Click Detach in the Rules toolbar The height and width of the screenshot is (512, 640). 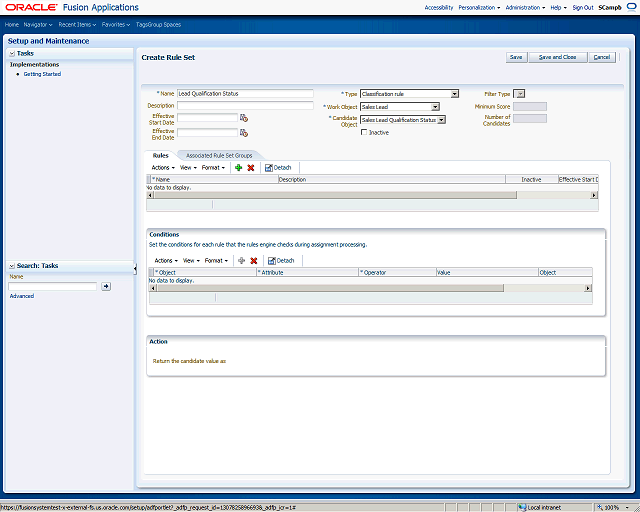point(278,168)
